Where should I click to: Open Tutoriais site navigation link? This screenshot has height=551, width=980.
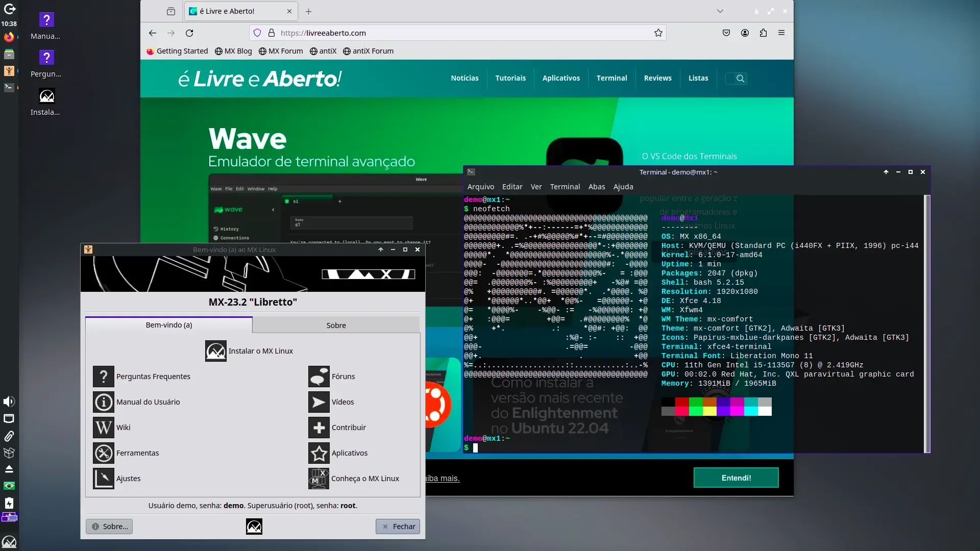pos(510,78)
